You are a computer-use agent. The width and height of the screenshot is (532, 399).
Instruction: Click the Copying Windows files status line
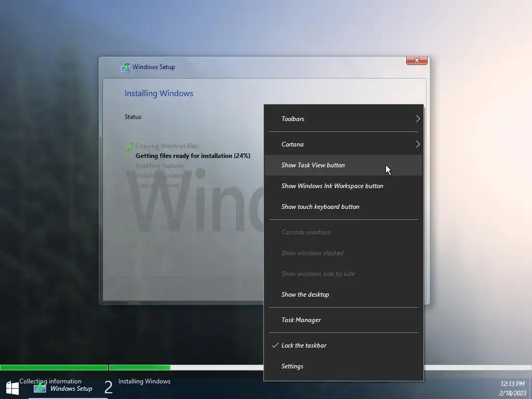pyautogui.click(x=167, y=146)
